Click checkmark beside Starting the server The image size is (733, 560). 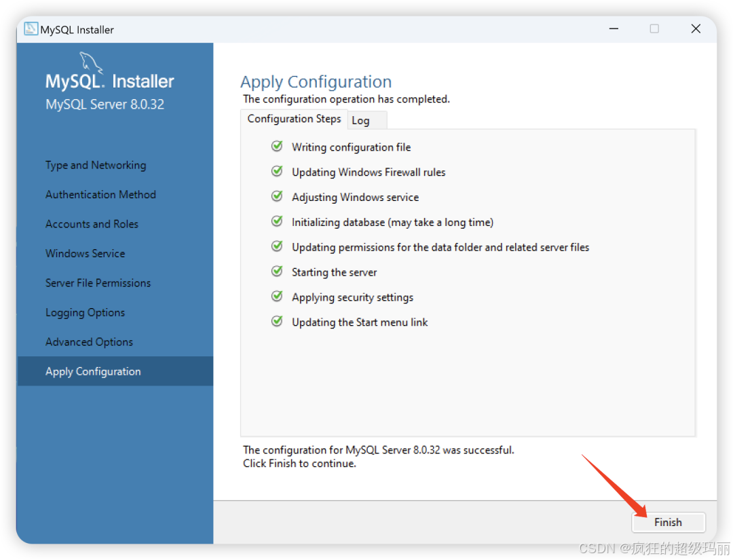pyautogui.click(x=277, y=272)
